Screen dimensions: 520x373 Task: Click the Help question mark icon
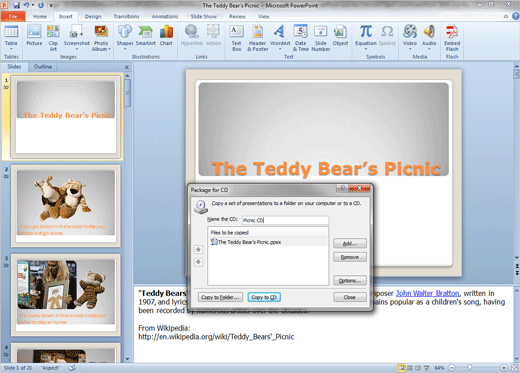point(516,16)
